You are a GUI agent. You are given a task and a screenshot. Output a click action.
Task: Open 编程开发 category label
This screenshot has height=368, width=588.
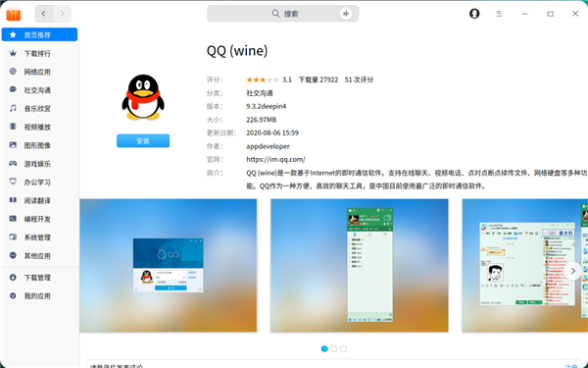(x=37, y=219)
